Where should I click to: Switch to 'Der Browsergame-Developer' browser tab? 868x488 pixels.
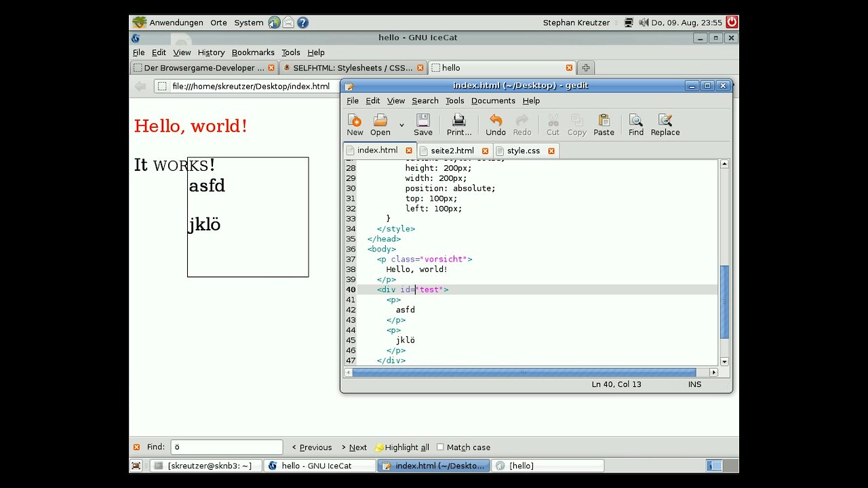tap(204, 68)
